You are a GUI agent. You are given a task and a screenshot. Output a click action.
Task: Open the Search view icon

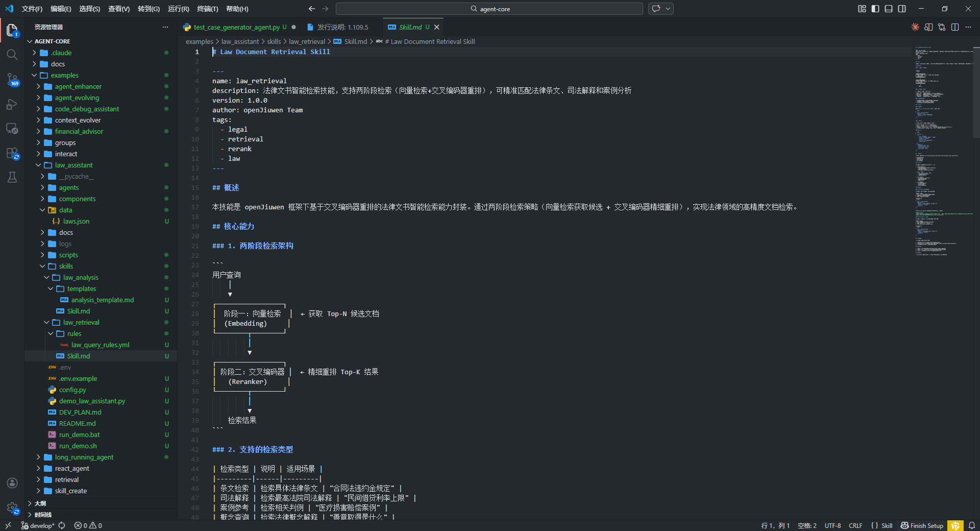(12, 55)
